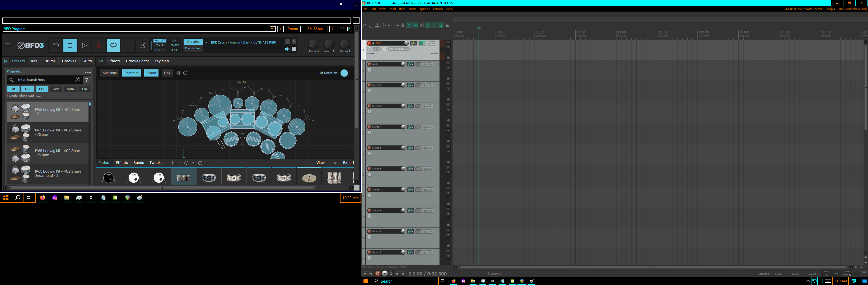Click REAPER new project toolbar icon
The height and width of the screenshot is (285, 868).
point(365,26)
